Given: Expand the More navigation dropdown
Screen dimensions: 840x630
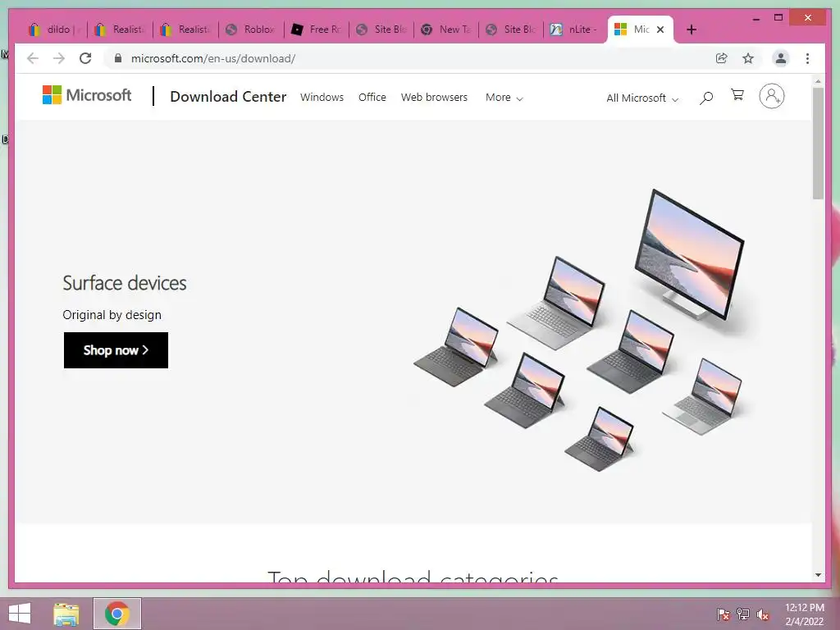Looking at the screenshot, I should [504, 98].
